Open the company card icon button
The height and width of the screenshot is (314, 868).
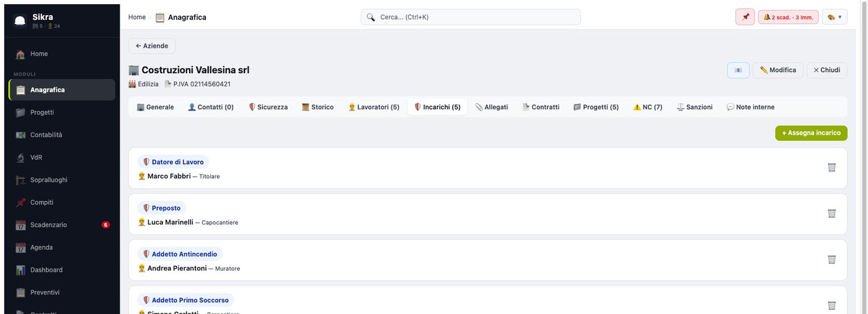(x=738, y=70)
